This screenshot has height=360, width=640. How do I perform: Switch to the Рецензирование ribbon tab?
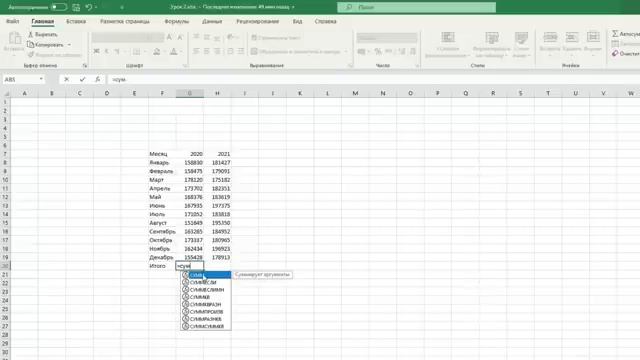click(258, 21)
